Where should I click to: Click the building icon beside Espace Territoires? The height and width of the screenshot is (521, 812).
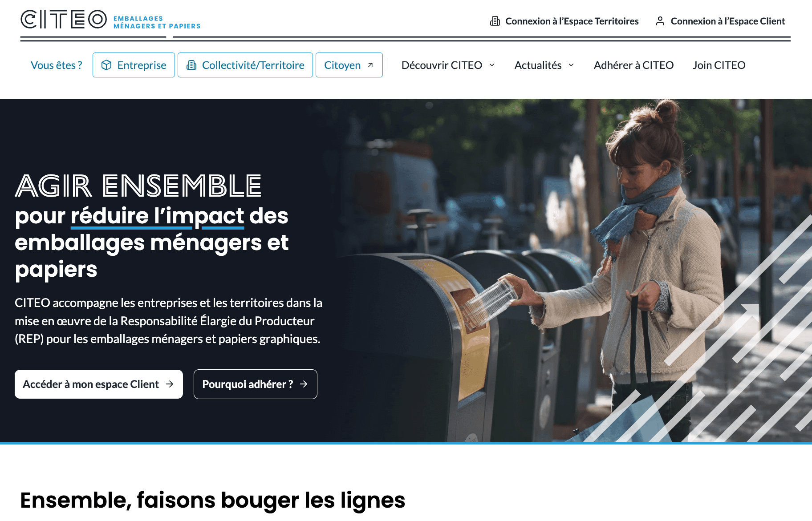click(495, 21)
